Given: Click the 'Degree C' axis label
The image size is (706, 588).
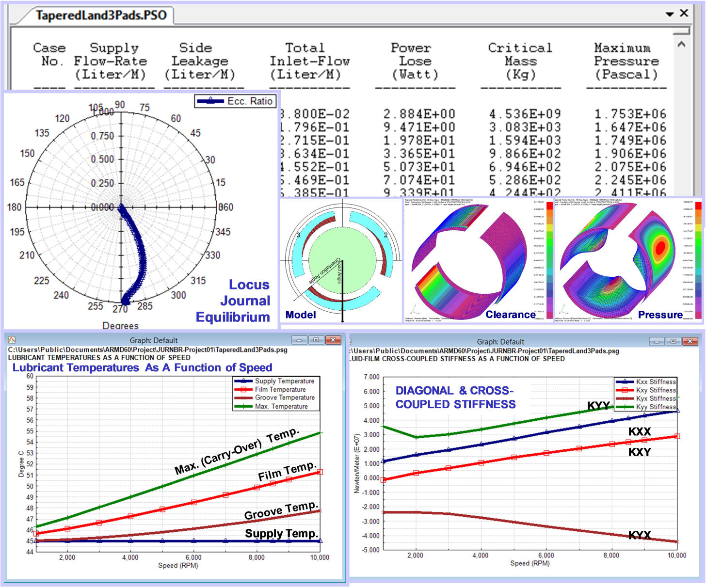Looking at the screenshot, I should 21,464.
